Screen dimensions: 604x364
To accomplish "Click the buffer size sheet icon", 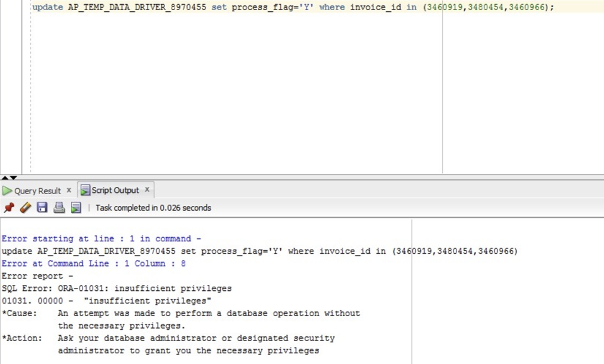I will pyautogui.click(x=76, y=208).
